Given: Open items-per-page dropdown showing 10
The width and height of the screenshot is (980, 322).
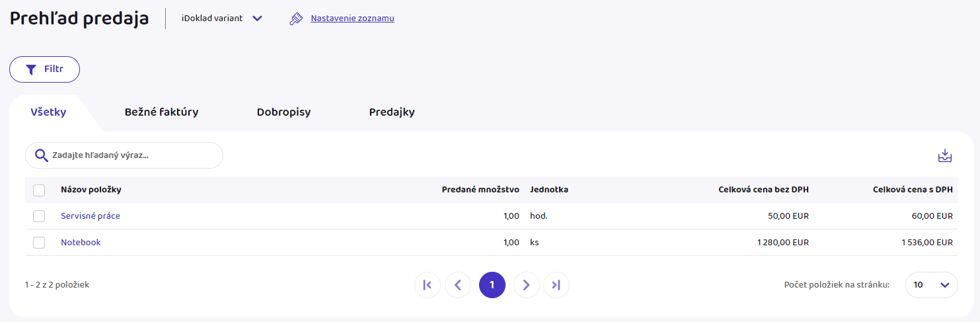Looking at the screenshot, I should [x=931, y=285].
